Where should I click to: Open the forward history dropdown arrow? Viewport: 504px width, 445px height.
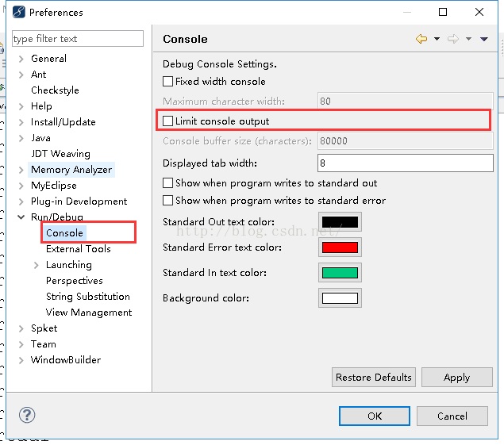tap(468, 39)
